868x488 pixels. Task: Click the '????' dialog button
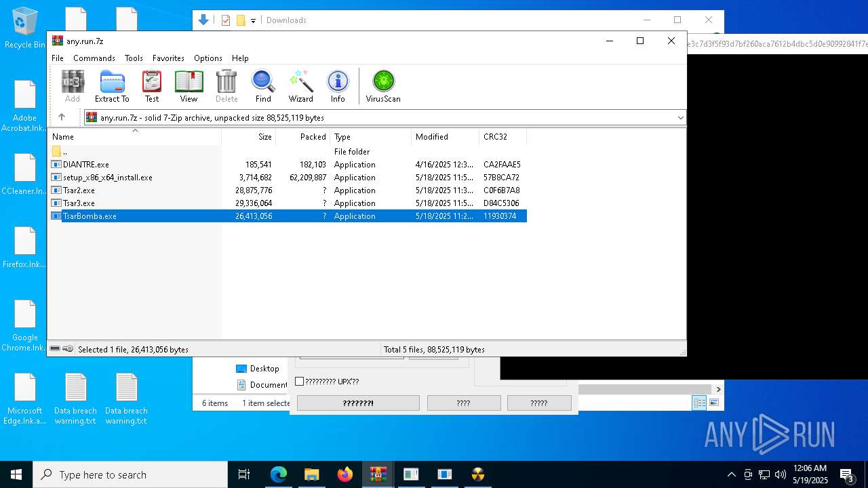(464, 403)
